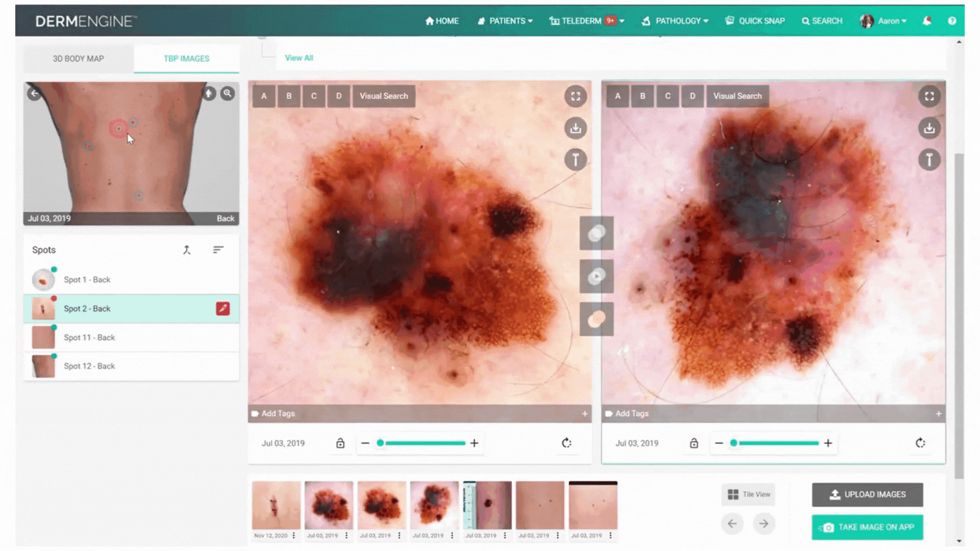Click the Upload Images button
This screenshot has width=980, height=551.
pos(867,494)
